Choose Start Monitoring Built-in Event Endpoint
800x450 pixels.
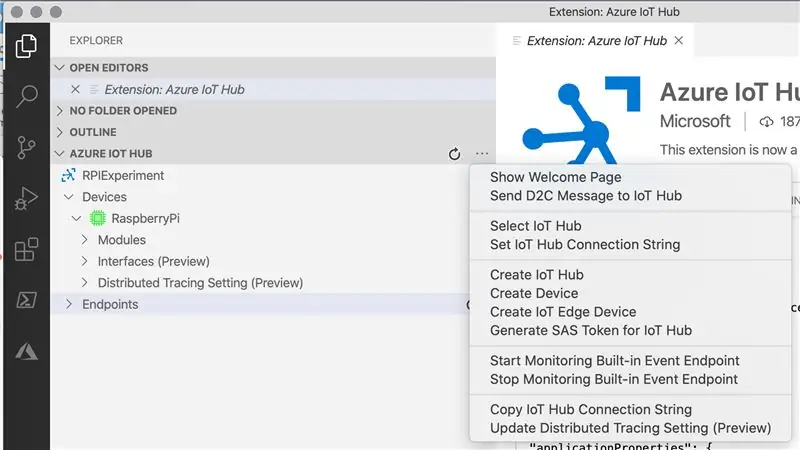click(x=614, y=361)
